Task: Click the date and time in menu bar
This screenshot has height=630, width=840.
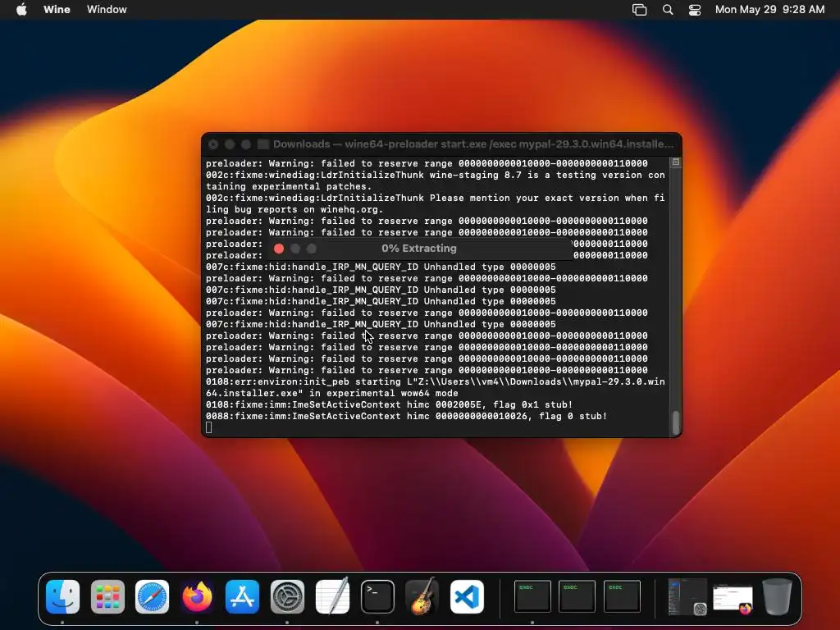Action: coord(769,10)
